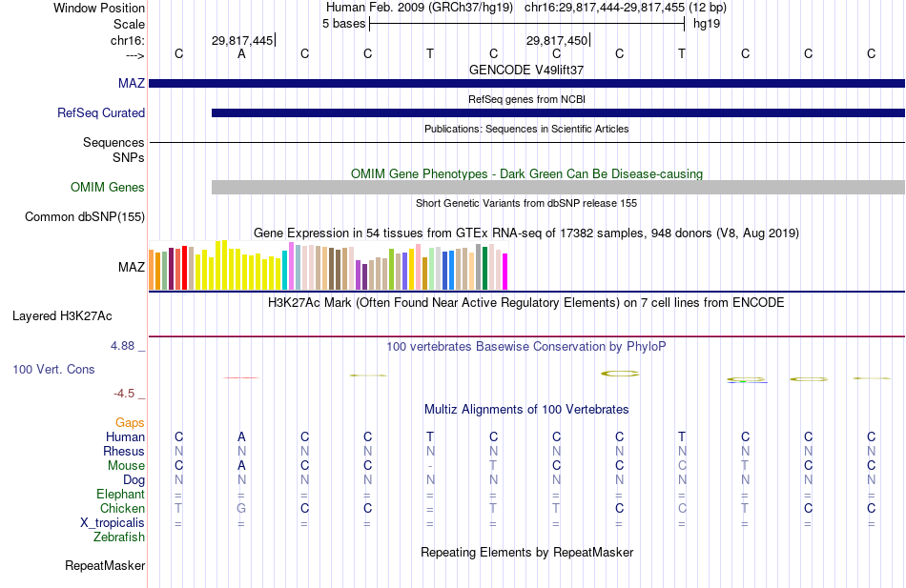Screen dimensions: 906x588
Task: Open the GTEx Gene Expression track title
Action: point(526,233)
